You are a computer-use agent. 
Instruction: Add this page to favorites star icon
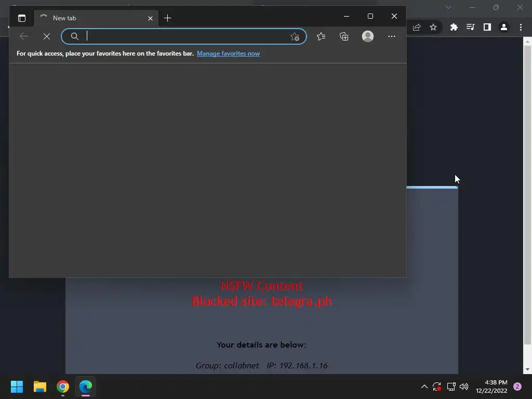click(x=295, y=36)
